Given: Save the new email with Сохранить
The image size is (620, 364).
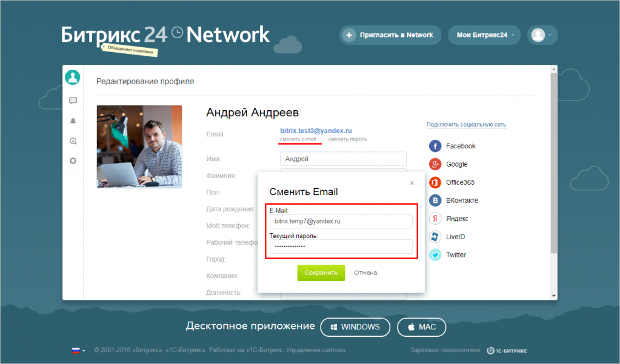Looking at the screenshot, I should click(321, 273).
